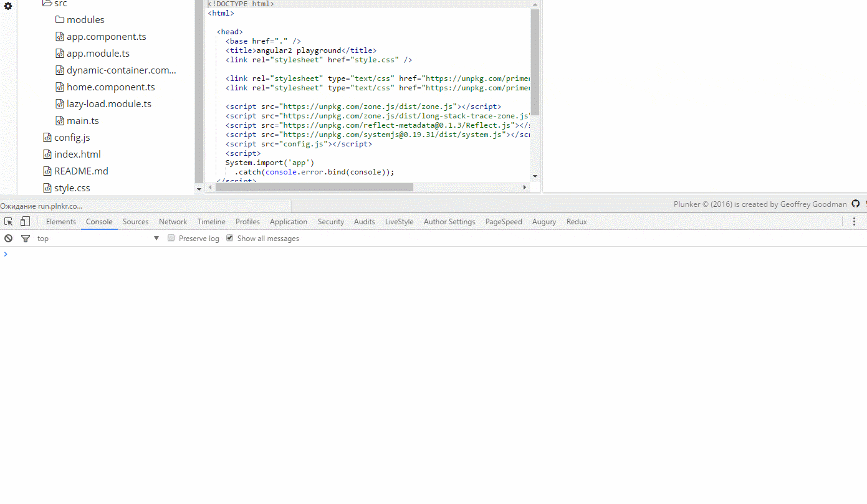The width and height of the screenshot is (867, 504).
Task: Click the file icon beside app.module.ts
Action: click(x=60, y=53)
